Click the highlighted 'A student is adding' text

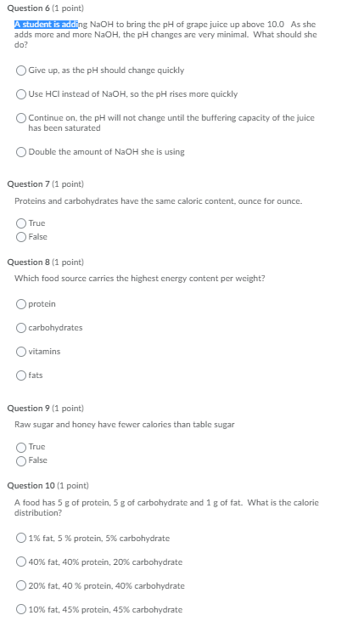[46, 25]
